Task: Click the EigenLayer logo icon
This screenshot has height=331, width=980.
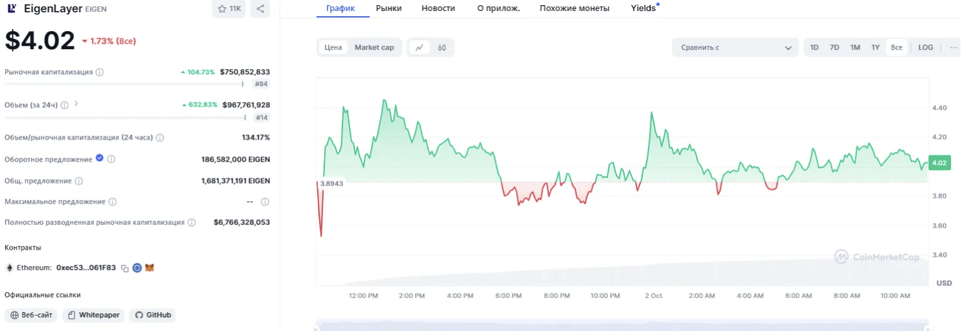Action: click(12, 8)
